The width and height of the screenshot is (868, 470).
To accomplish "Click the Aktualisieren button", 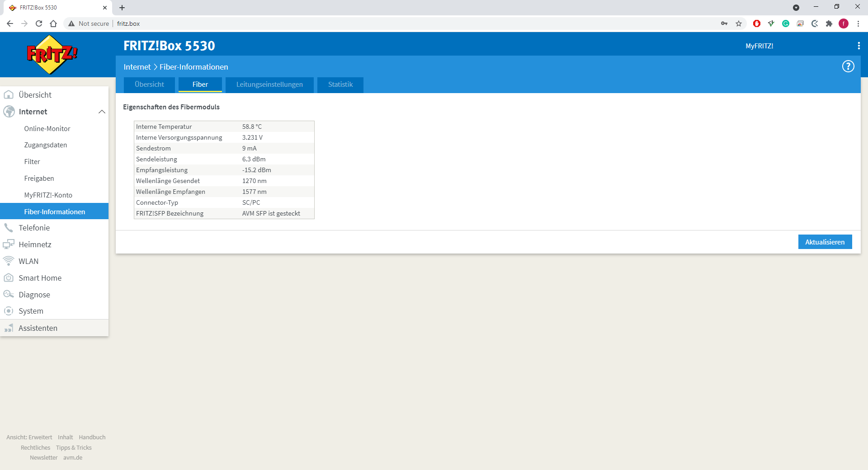I will click(x=825, y=242).
